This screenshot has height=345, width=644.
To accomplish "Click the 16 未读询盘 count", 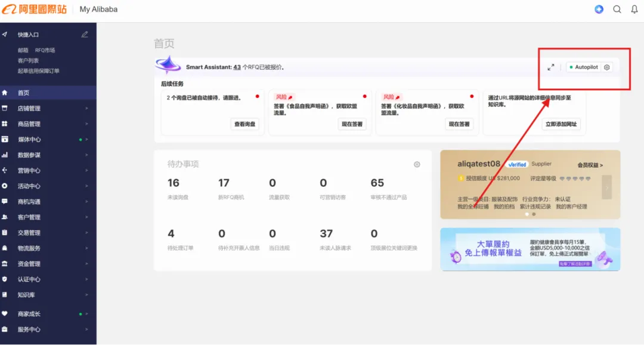I will point(174,183).
